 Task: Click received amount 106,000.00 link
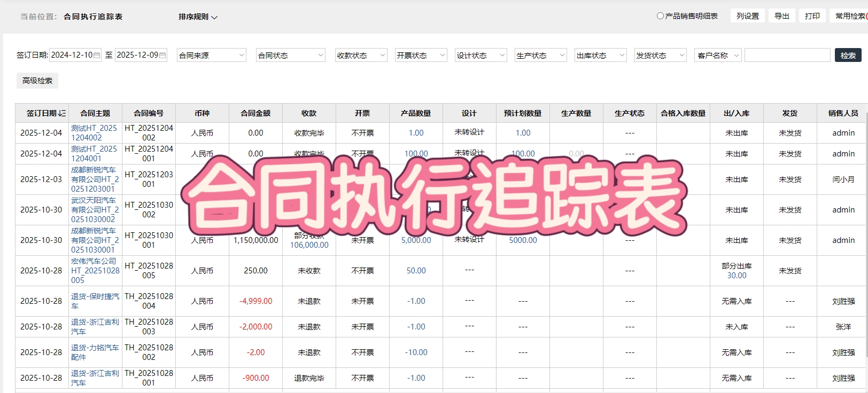pos(309,245)
